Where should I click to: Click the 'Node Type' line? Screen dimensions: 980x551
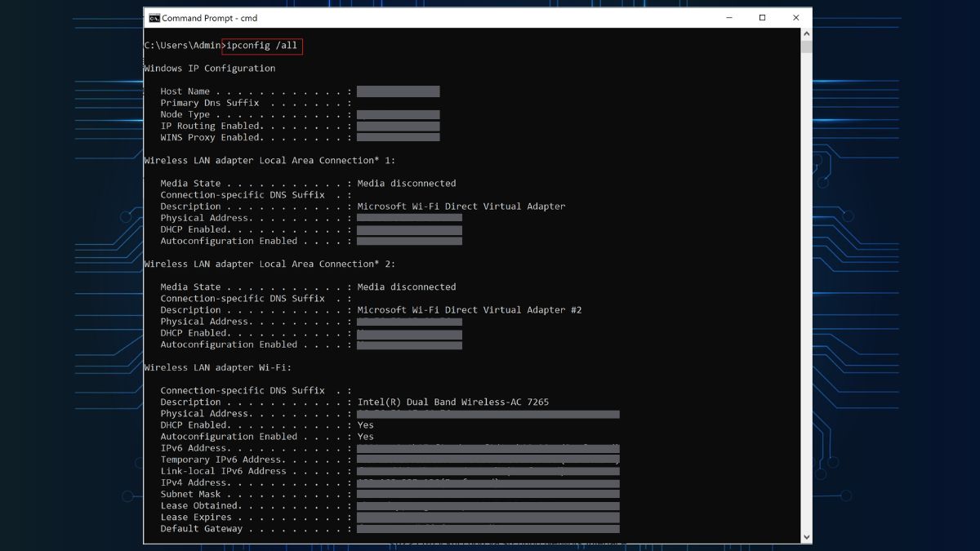300,114
